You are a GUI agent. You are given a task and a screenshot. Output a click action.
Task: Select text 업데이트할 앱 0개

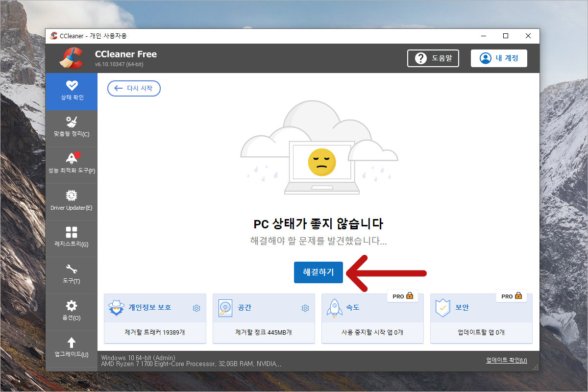pos(481,332)
